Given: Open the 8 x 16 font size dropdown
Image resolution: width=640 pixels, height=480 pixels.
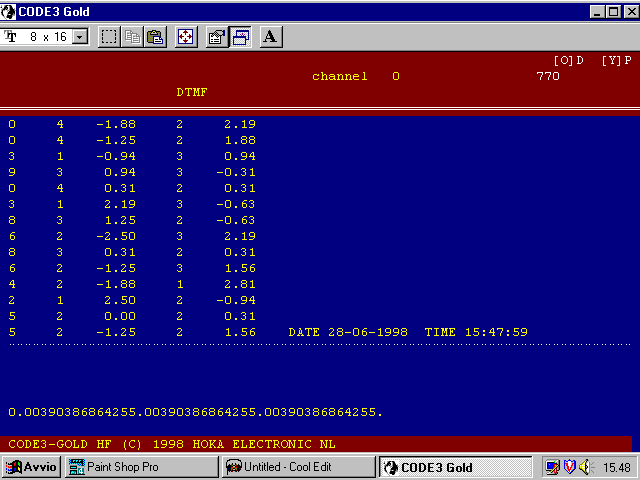Looking at the screenshot, I should click(80, 37).
